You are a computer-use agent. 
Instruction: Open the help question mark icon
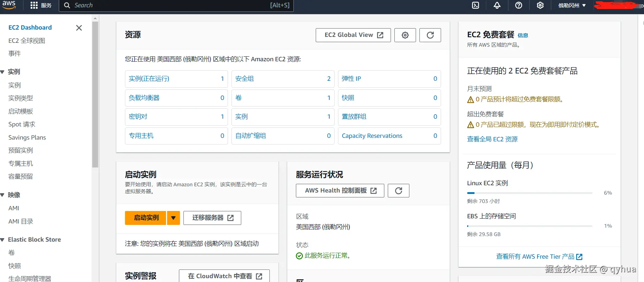tap(519, 5)
